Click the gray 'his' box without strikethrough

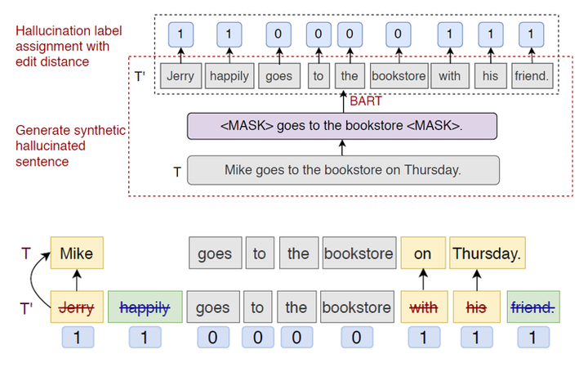(491, 76)
